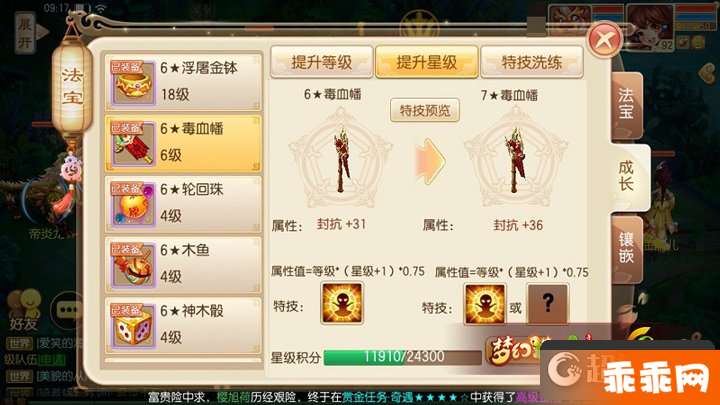Open the 法宝 side tab
The width and height of the screenshot is (720, 405).
626,105
